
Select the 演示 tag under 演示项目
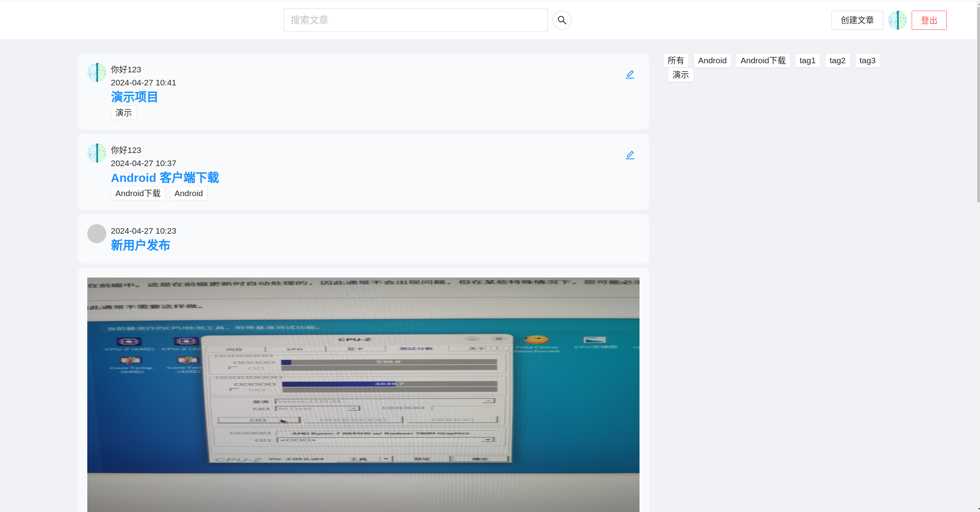coord(124,113)
